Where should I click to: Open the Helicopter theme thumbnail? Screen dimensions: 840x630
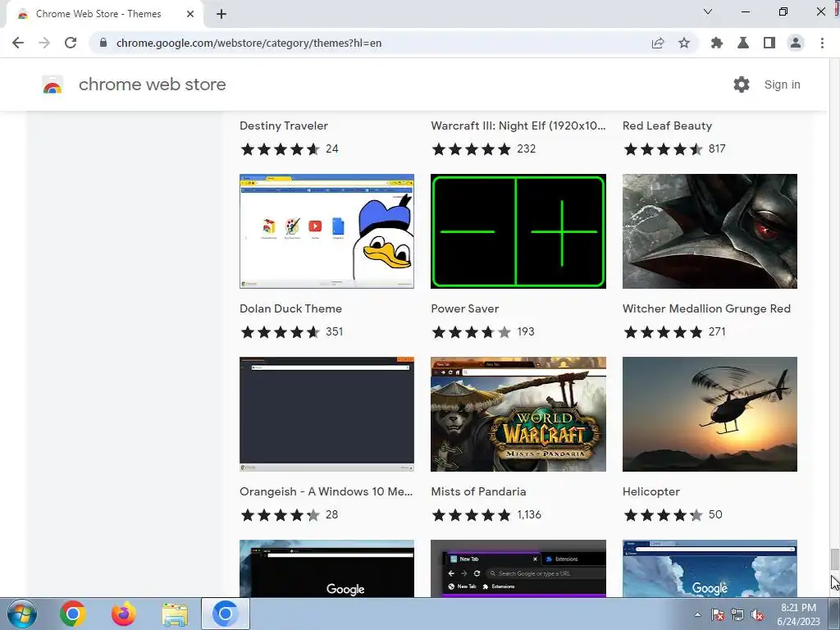coord(710,414)
